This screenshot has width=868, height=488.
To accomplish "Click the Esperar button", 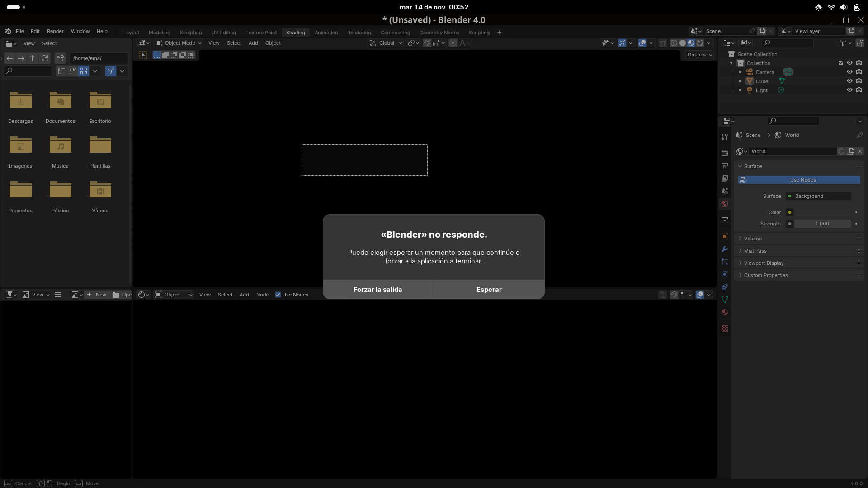I will coord(489,290).
